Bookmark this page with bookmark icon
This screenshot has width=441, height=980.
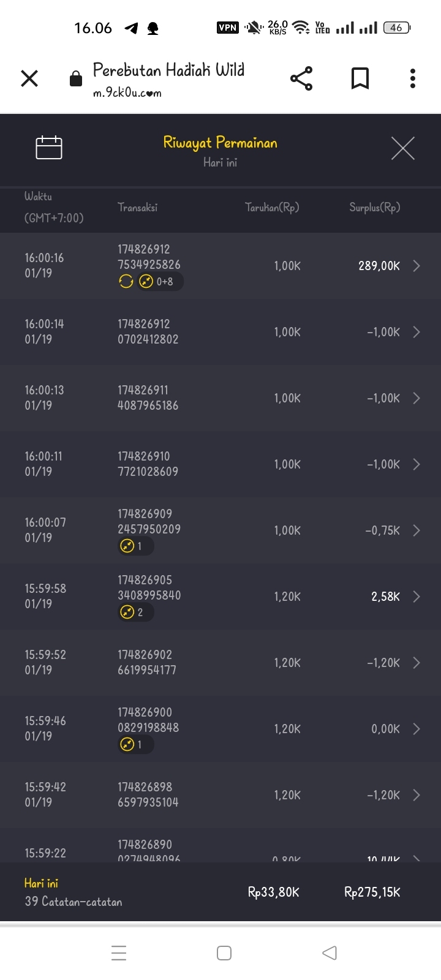[360, 78]
